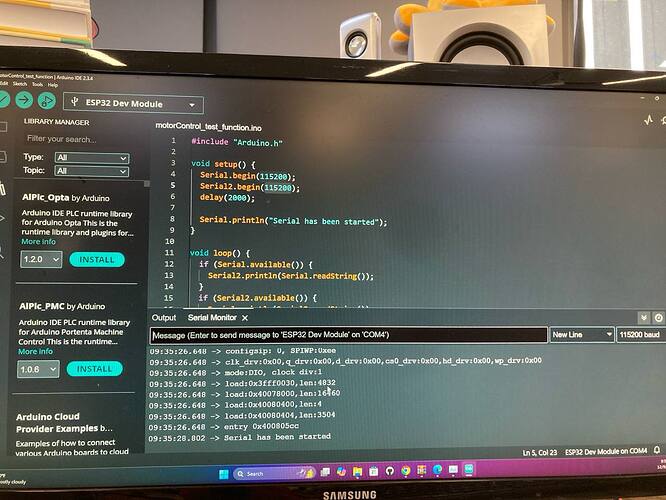Image resolution: width=666 pixels, height=500 pixels.
Task: Install the AlPlc_PMC library
Action: tap(94, 369)
